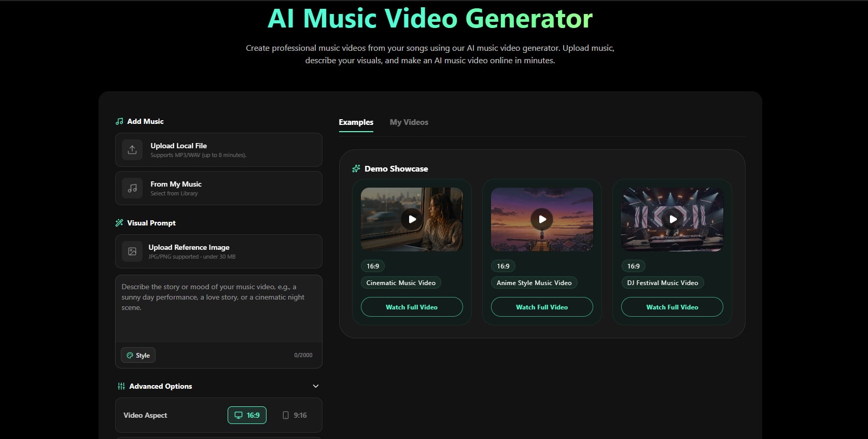Click the image icon beside Upload Reference Image

click(x=132, y=251)
